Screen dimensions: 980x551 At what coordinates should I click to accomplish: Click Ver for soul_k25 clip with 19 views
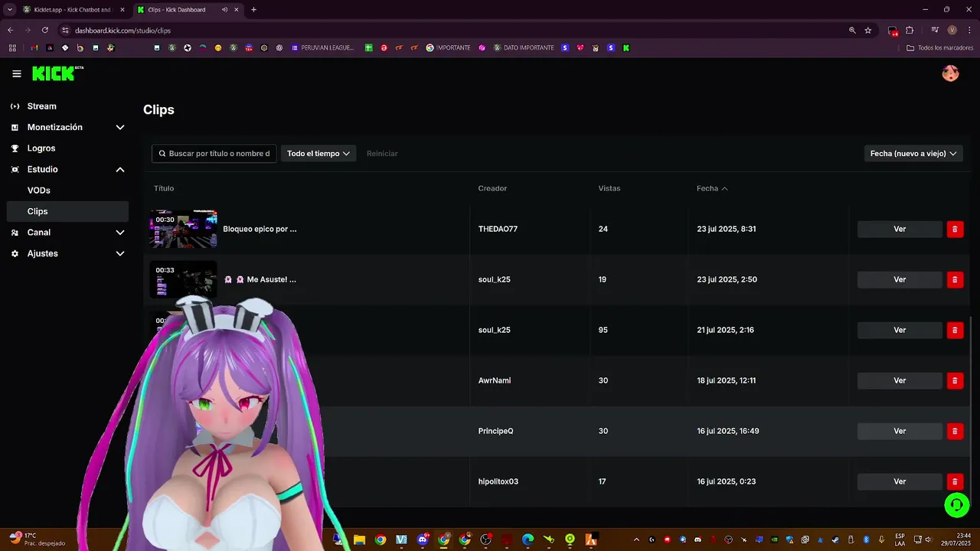(900, 279)
